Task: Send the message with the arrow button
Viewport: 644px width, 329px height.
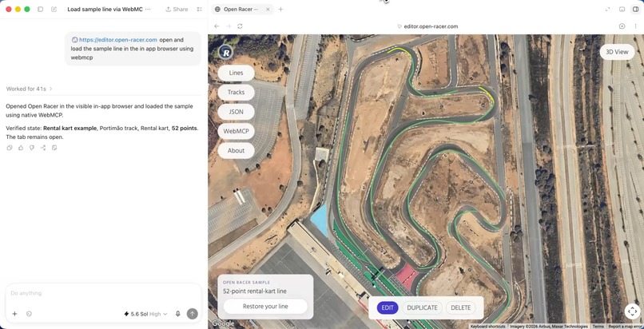Action: pos(193,314)
